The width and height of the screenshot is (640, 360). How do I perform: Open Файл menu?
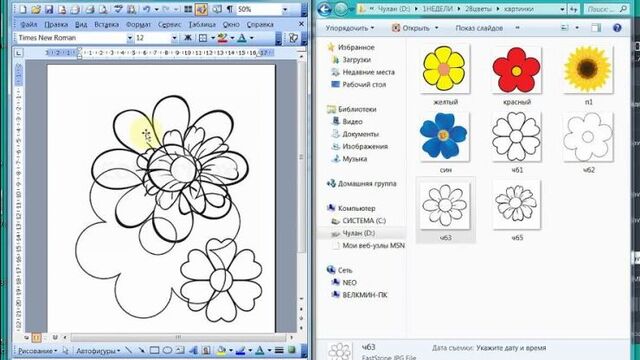[29, 24]
